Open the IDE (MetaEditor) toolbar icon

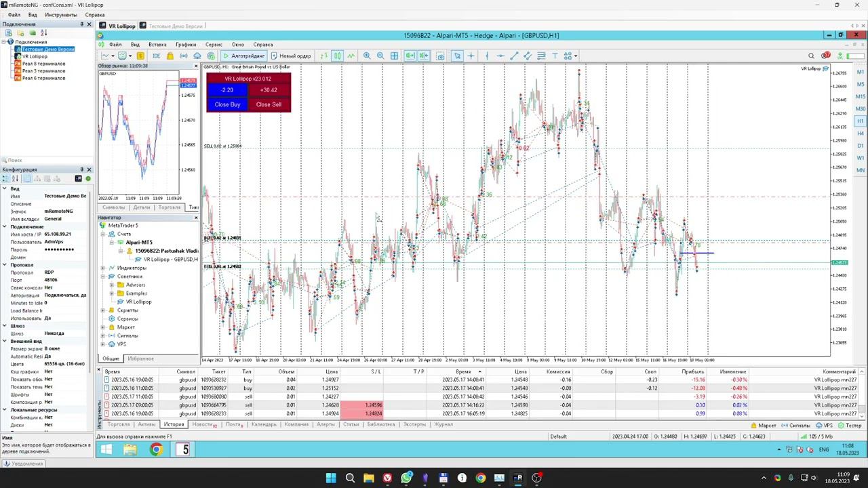click(157, 56)
